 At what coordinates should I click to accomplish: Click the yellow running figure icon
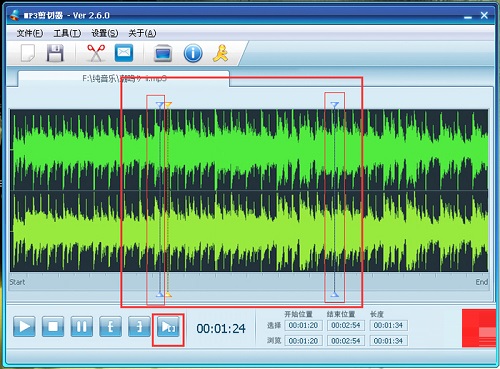(x=221, y=53)
